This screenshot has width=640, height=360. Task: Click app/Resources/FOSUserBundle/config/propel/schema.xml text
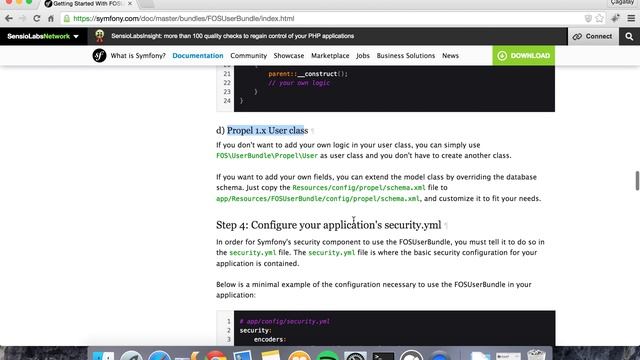pyautogui.click(x=318, y=198)
